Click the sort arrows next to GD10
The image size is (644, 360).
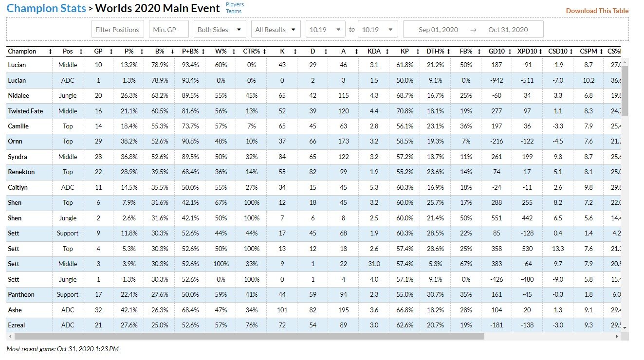[509, 51]
